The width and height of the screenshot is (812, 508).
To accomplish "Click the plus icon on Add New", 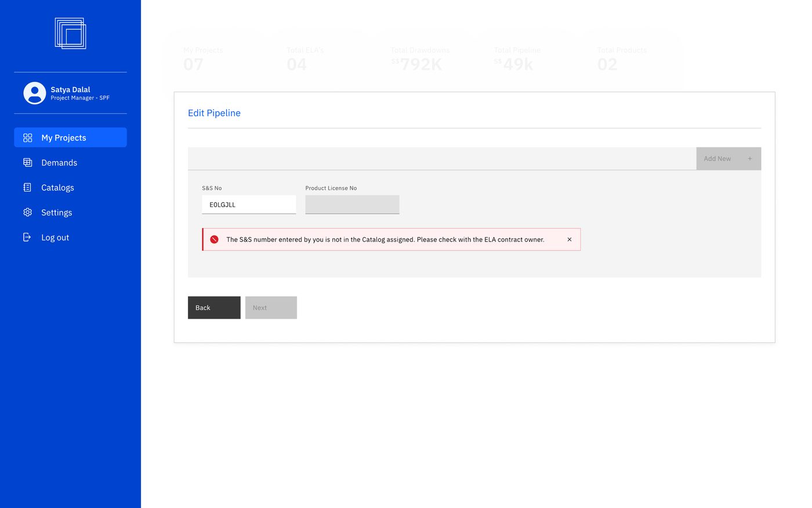I will coord(749,158).
